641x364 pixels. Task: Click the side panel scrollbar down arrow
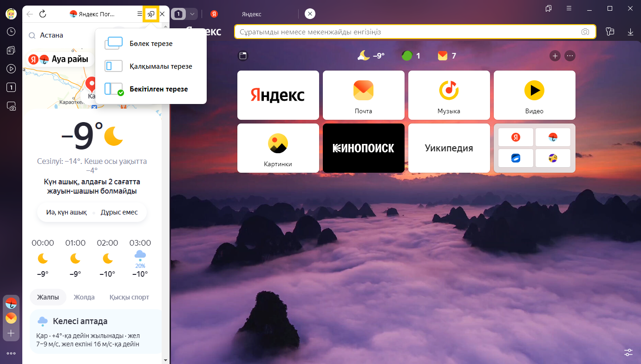pos(165,360)
